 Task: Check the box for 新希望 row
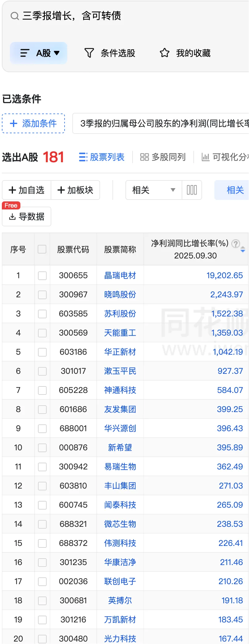pyautogui.click(x=42, y=448)
